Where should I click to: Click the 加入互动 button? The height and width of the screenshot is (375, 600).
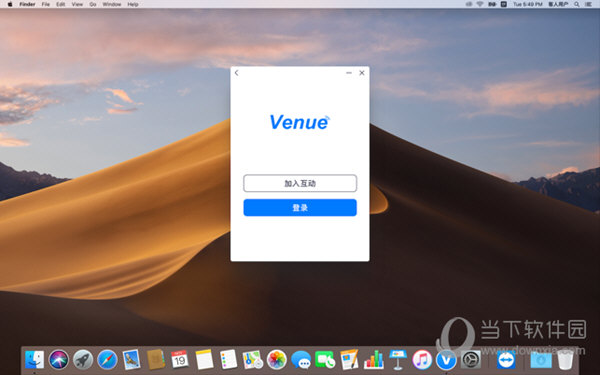[x=300, y=183]
